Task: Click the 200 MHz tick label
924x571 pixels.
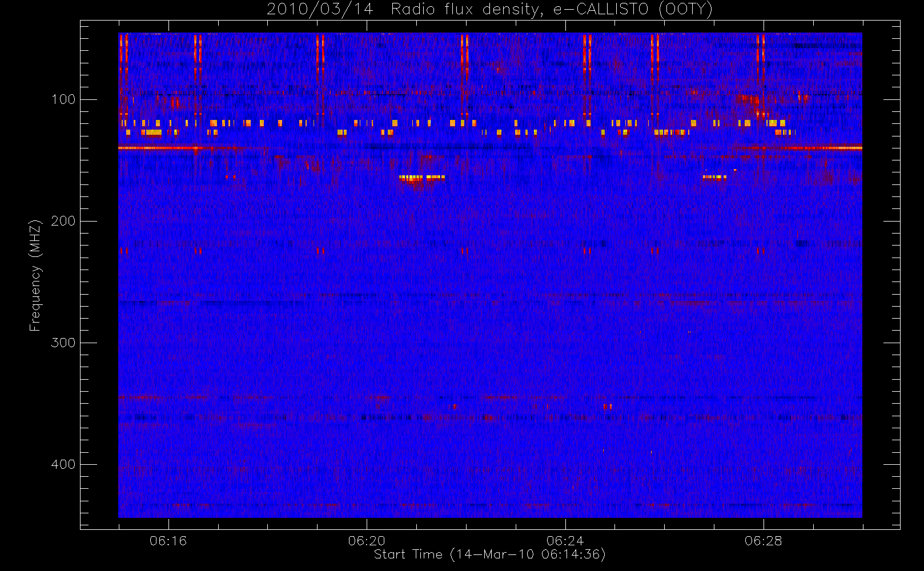Action: point(63,221)
